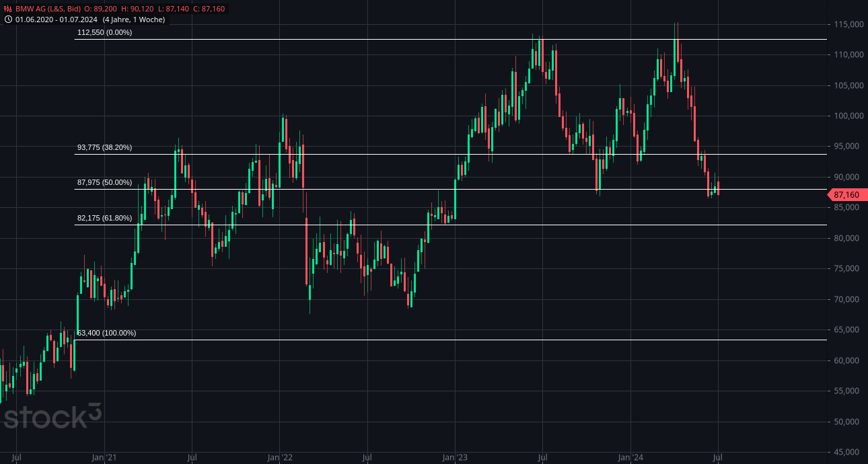Click the candlestick chart symbol icon

[7, 9]
